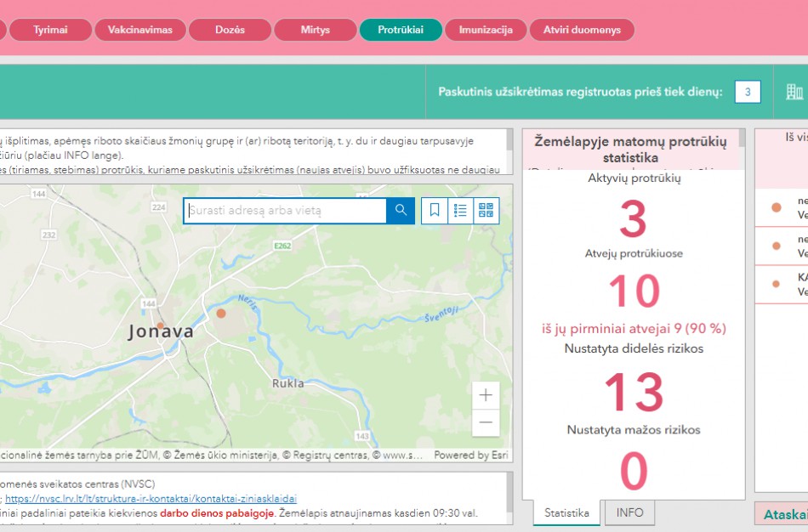This screenshot has width=808, height=532.
Task: Click the building icon in the teal header
Action: pyautogui.click(x=794, y=92)
